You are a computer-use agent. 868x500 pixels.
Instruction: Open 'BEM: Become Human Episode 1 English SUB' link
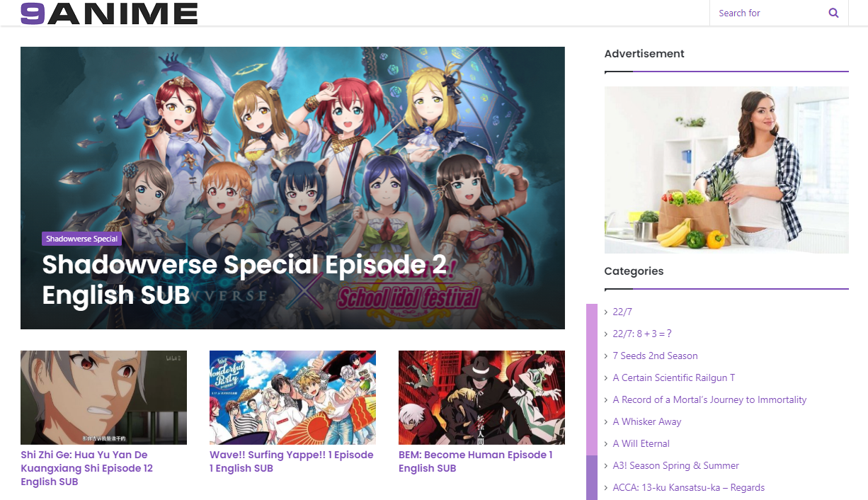pos(476,461)
